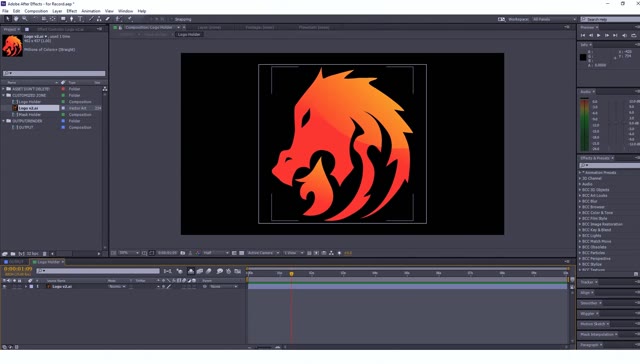Open the Workspace dropdown
Image resolution: width=640 pixels, height=364 pixels.
pos(554,19)
